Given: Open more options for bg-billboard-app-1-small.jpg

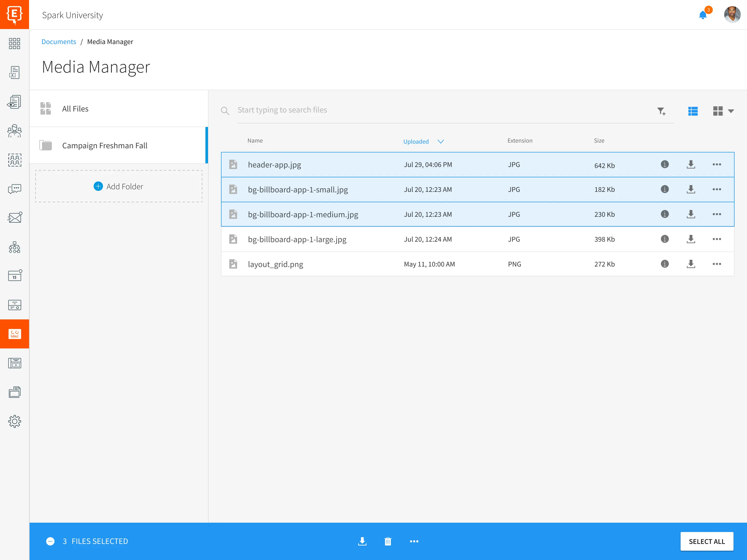Looking at the screenshot, I should 717,189.
